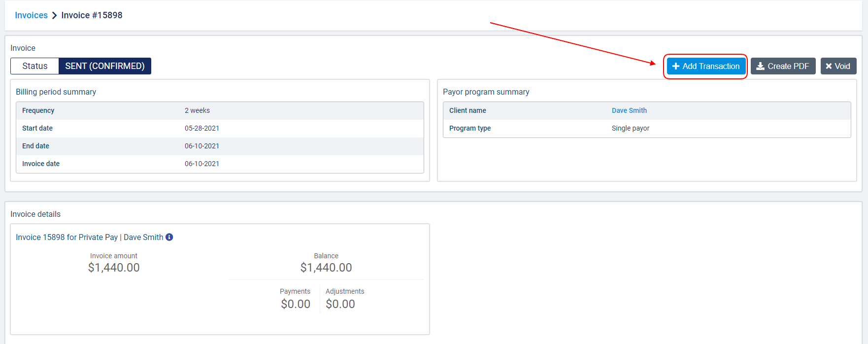The width and height of the screenshot is (868, 344).
Task: Click the plus icon on Add Transaction
Action: 676,66
